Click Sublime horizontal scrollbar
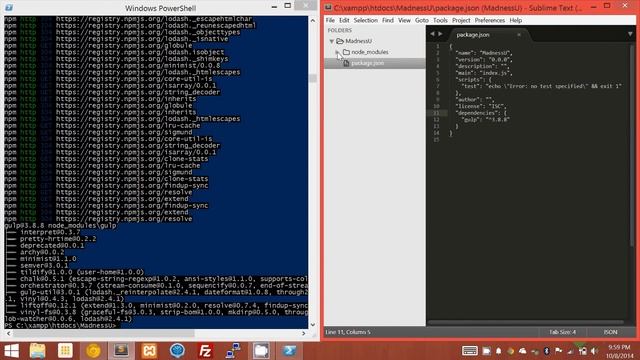640x360 pixels. point(525,323)
